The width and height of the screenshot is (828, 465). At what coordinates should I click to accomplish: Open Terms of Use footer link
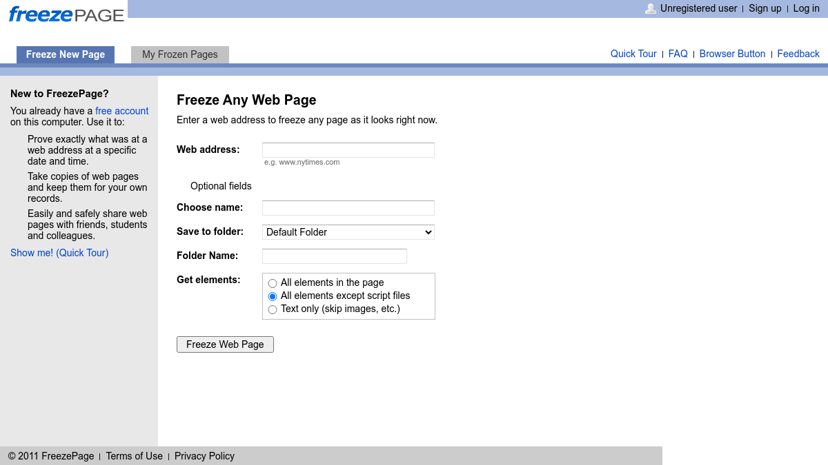134,456
